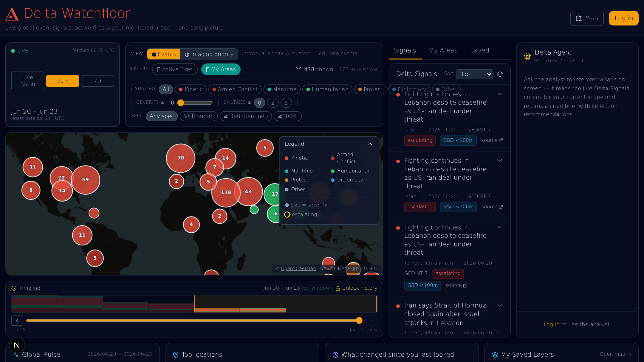
Task: Filter by Armed Conflict category
Action: click(x=235, y=89)
